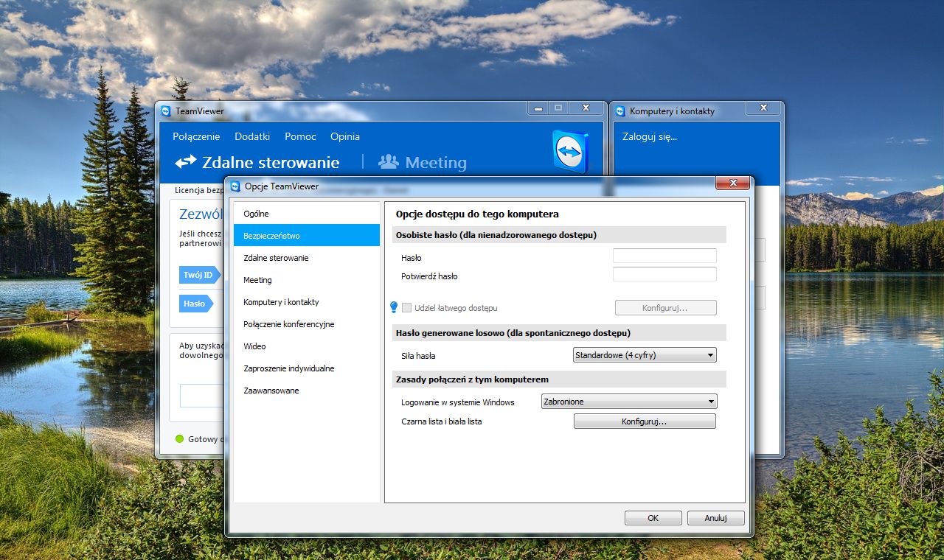
Task: Open the Połączenie menu in TeamViewer
Action: (x=196, y=136)
